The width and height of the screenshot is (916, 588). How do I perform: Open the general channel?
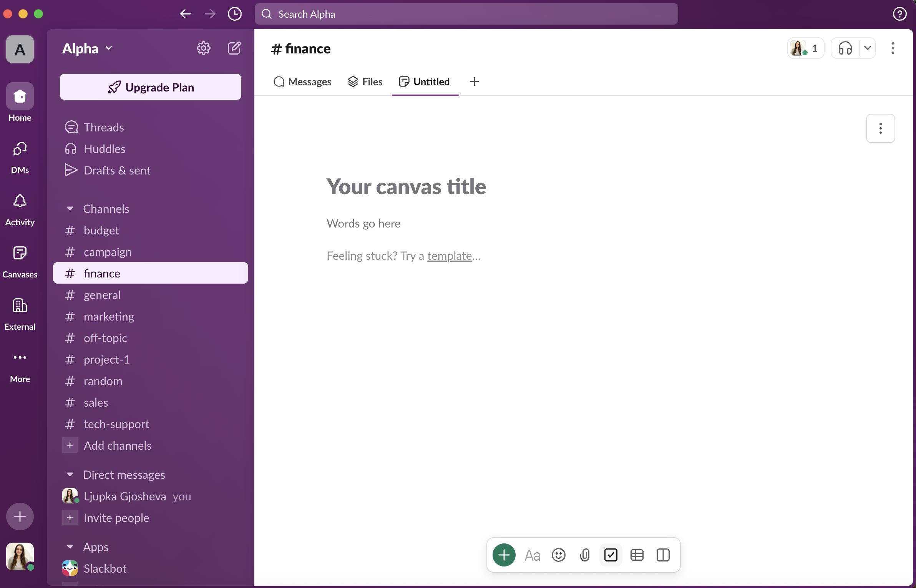point(151,295)
